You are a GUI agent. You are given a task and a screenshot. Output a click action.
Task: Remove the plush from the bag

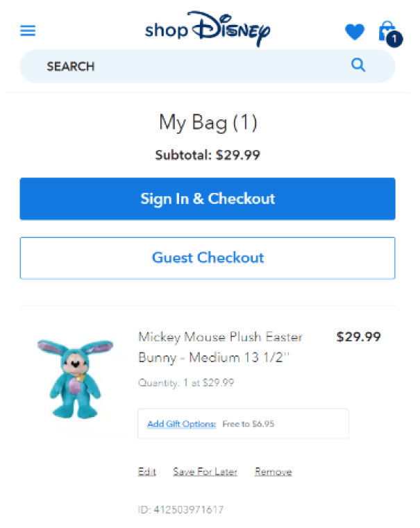[x=273, y=472]
